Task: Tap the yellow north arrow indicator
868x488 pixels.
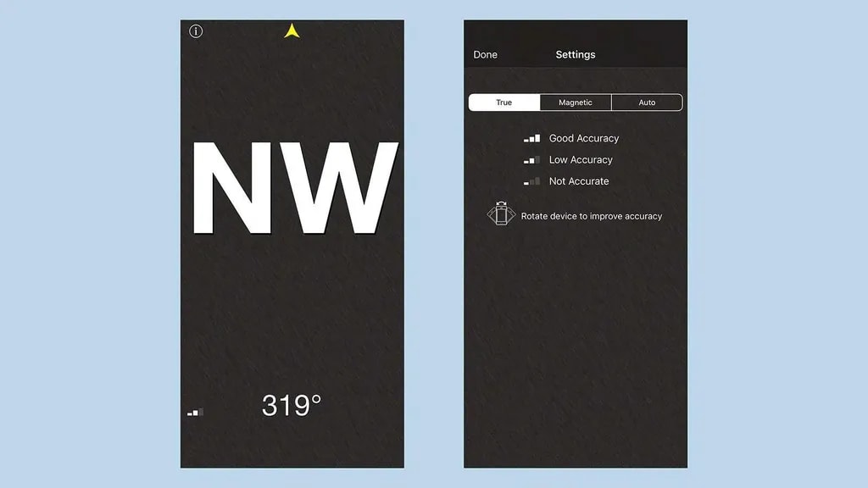Action: (x=292, y=31)
